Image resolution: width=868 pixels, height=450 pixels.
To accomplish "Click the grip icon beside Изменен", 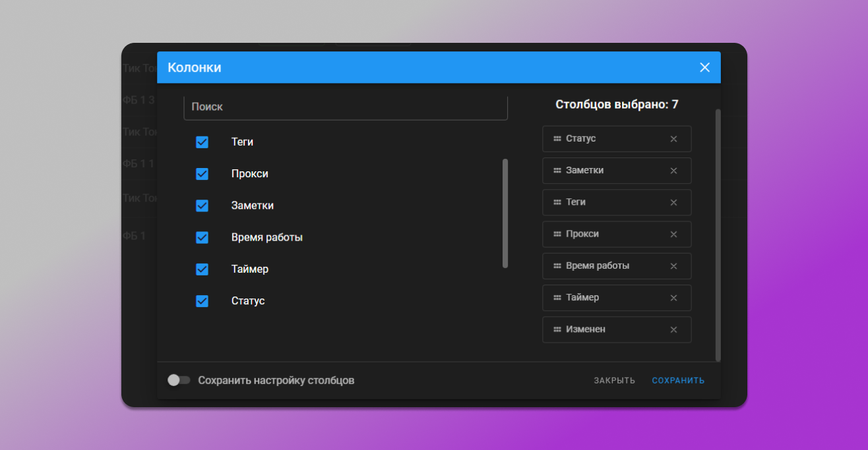I will (x=557, y=329).
